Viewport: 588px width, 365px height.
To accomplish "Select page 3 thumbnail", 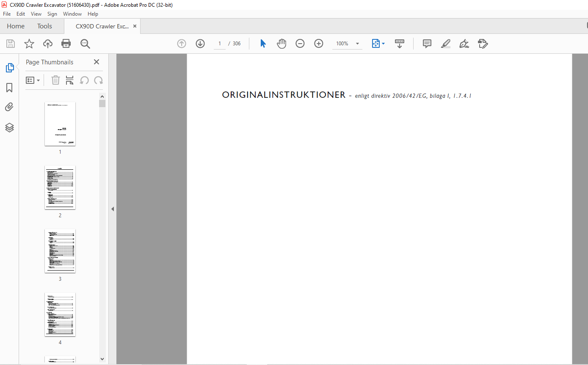I will (60, 251).
